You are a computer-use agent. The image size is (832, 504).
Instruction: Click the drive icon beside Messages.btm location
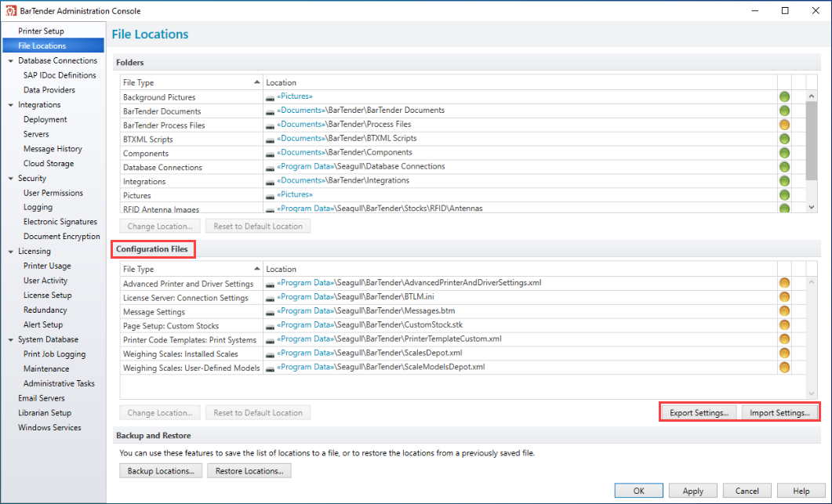coord(270,313)
